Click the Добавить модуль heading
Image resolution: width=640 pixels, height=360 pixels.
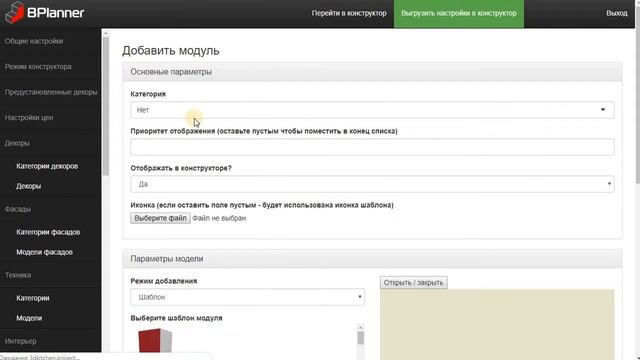pyautogui.click(x=171, y=51)
